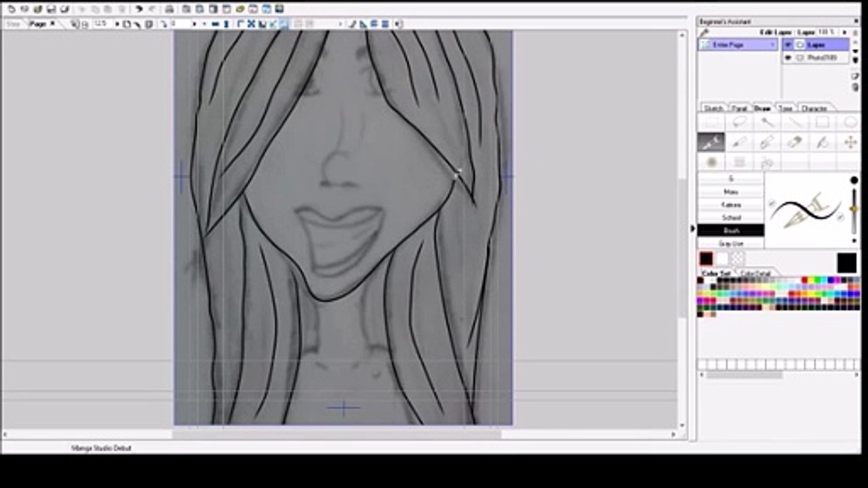This screenshot has height=488, width=868.
Task: Click the blue X snap toolbar icon
Action: (x=250, y=24)
